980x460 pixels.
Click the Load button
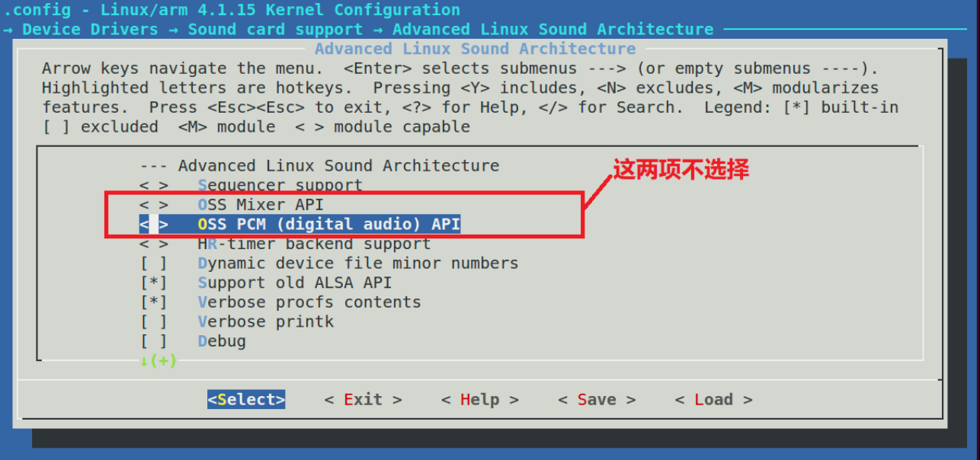[714, 400]
